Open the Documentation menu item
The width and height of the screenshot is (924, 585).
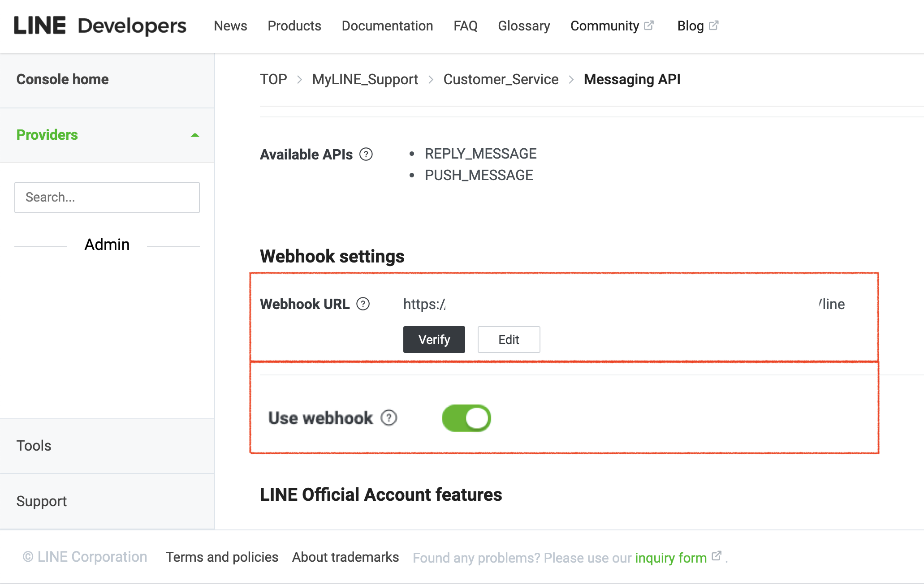387,26
